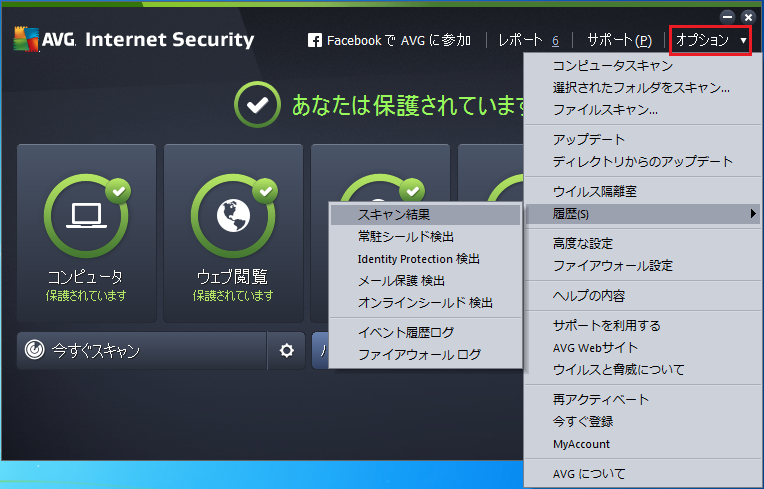Close the AVG window
The height and width of the screenshot is (489, 764).
point(748,17)
